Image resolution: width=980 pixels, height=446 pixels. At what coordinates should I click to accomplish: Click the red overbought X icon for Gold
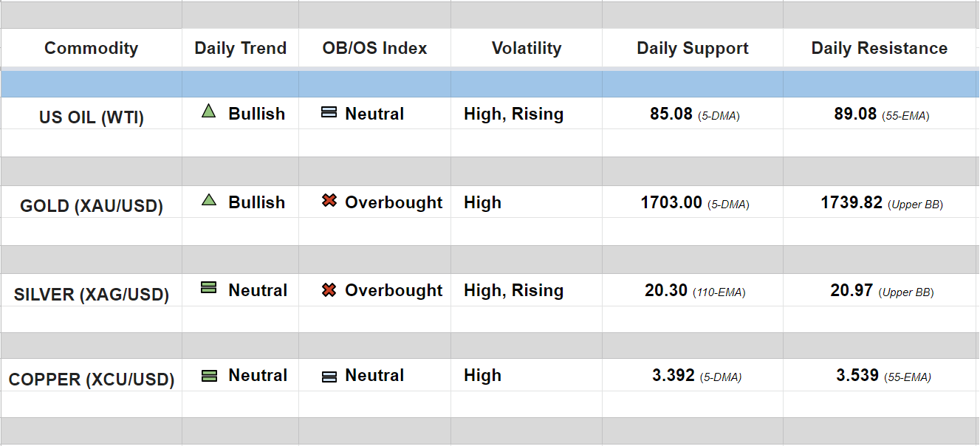(x=329, y=201)
